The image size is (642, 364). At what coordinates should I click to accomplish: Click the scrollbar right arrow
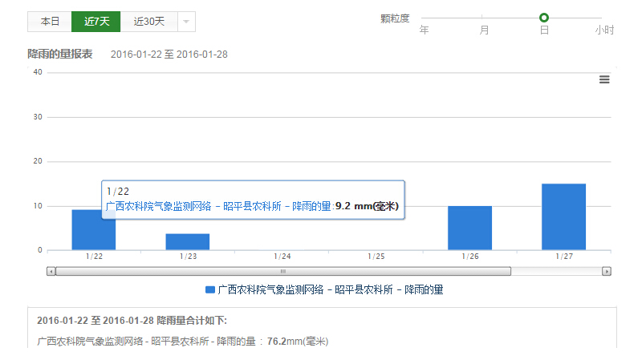tap(607, 271)
